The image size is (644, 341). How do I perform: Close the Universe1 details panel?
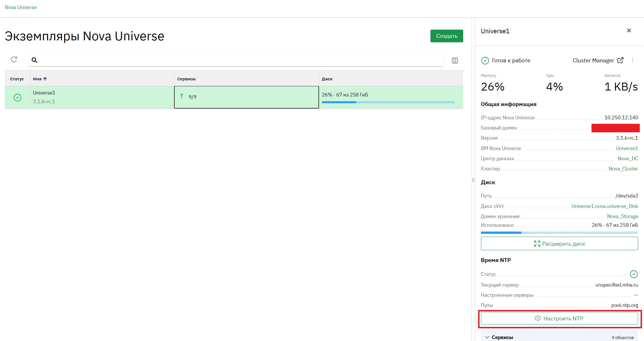(629, 30)
